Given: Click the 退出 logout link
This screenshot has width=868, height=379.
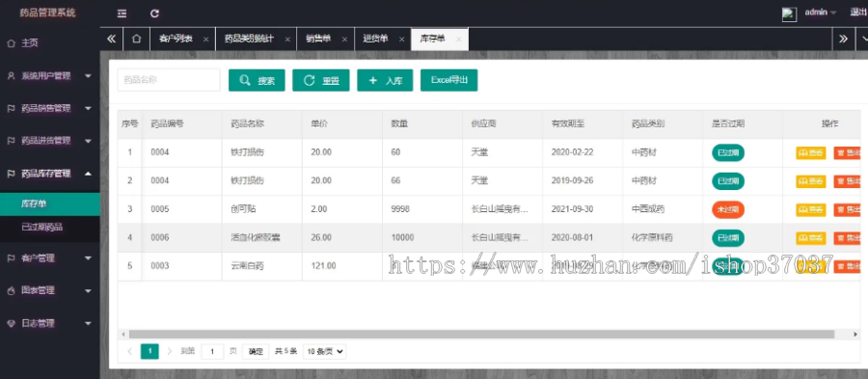Looking at the screenshot, I should [858, 13].
